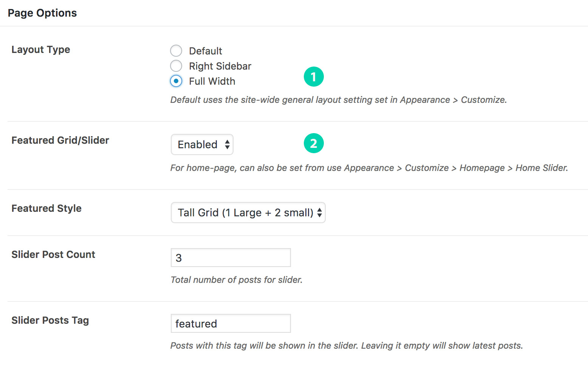Screen dimensions: 588x385
Task: Click the Default label text
Action: click(206, 51)
